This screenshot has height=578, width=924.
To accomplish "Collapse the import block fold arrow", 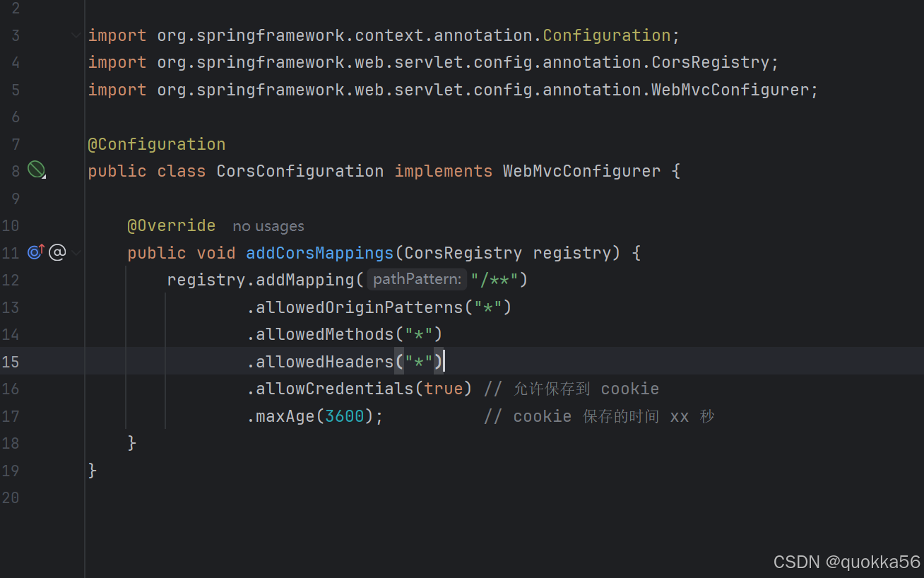I will click(76, 35).
